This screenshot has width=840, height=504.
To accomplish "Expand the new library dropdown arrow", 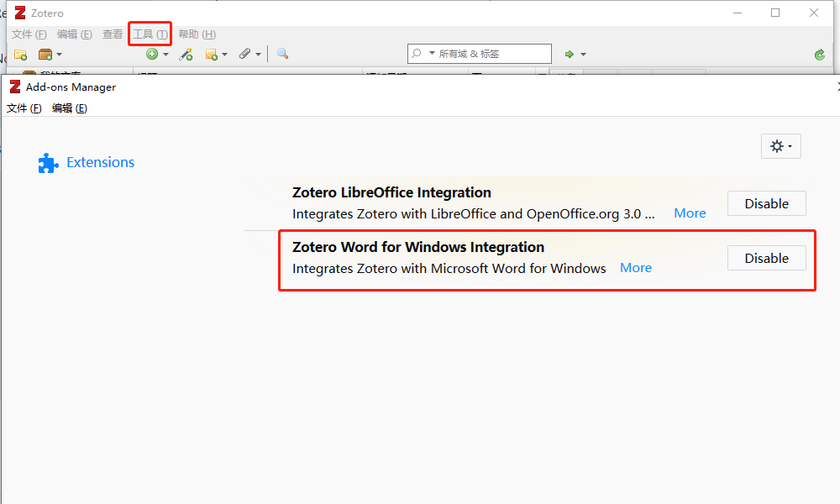I will [59, 54].
